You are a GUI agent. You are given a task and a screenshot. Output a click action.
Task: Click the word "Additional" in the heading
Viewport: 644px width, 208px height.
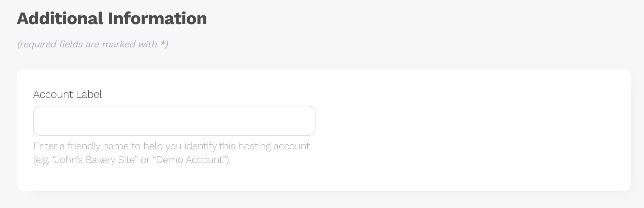point(60,18)
